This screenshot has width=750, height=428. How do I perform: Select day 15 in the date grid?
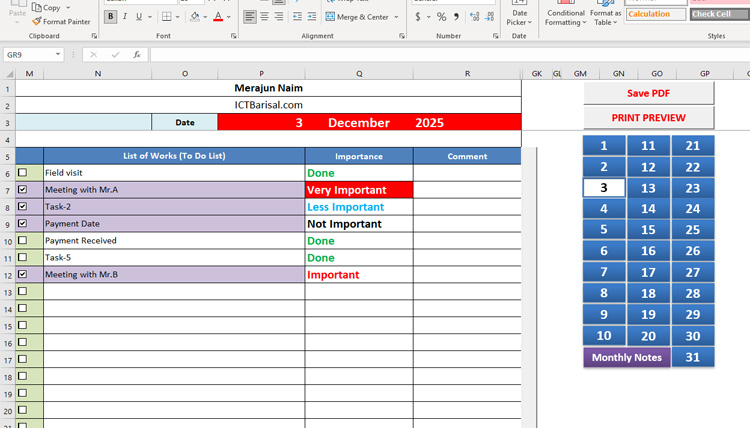tap(649, 230)
